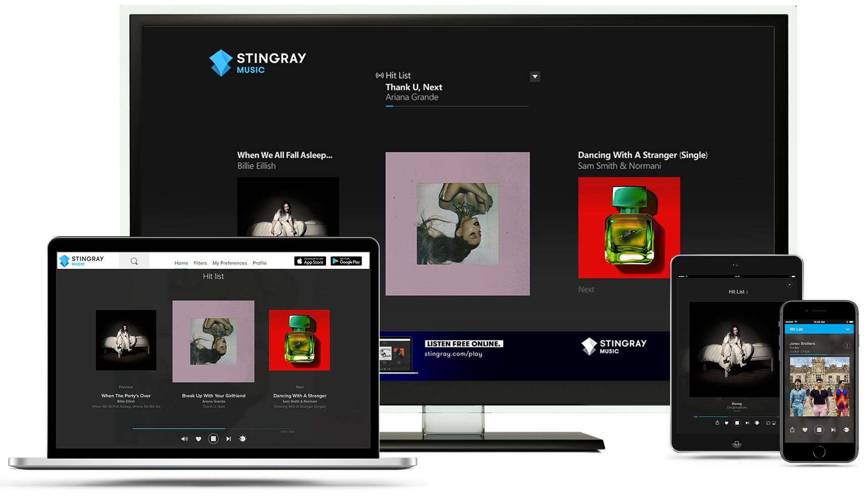Tap the heart icon on the iPhone player

(806, 430)
